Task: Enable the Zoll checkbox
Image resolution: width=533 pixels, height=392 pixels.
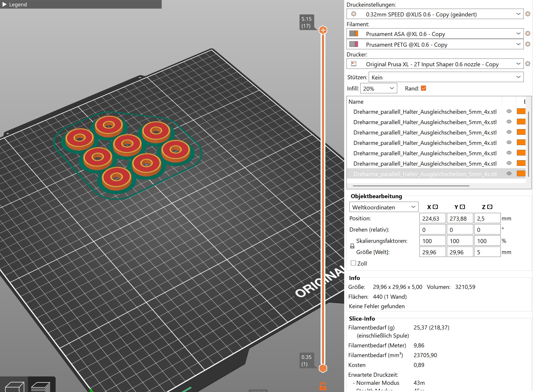Action: pyautogui.click(x=353, y=263)
